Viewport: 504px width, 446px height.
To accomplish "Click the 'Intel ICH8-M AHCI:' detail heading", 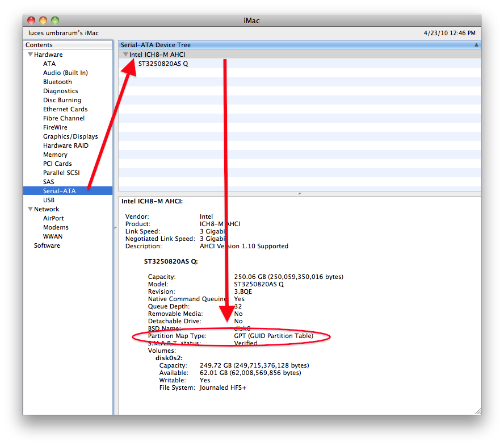I will coord(152,202).
